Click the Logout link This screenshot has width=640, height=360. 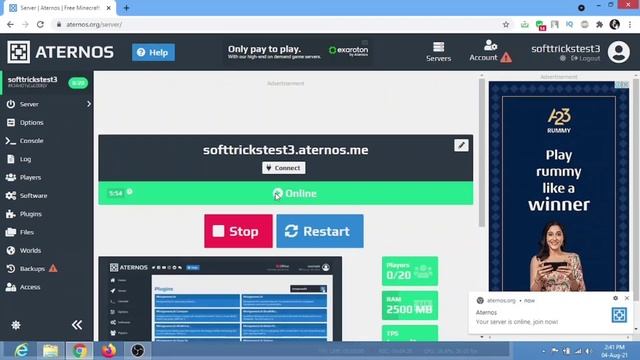tap(585, 58)
